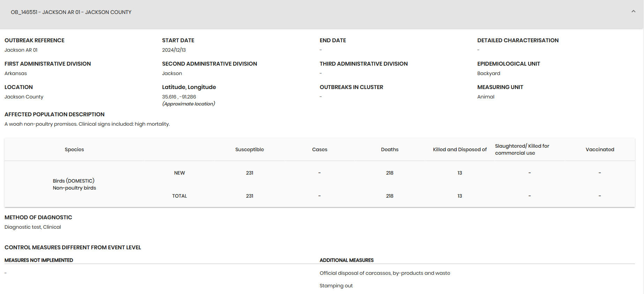Click the 'START DATE' label

[x=178, y=40]
